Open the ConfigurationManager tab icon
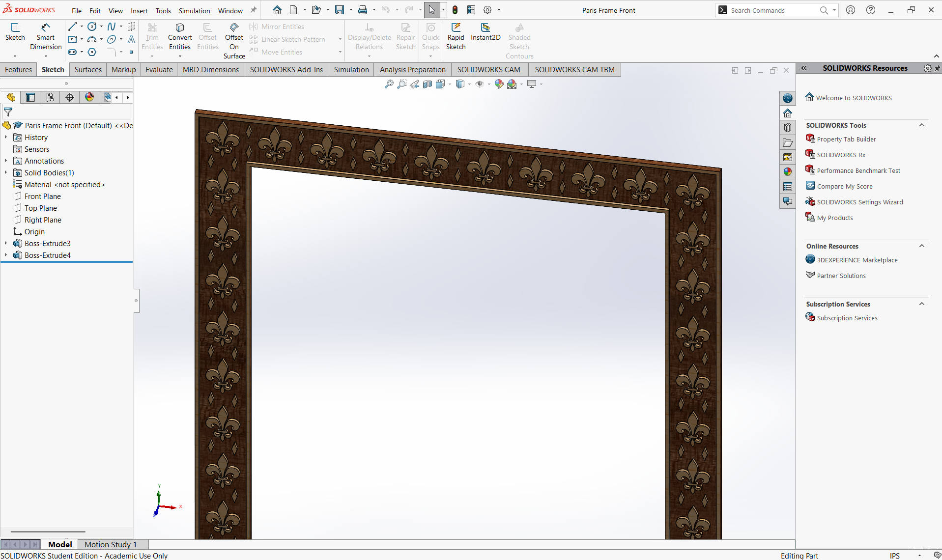The height and width of the screenshot is (560, 942). coord(50,97)
